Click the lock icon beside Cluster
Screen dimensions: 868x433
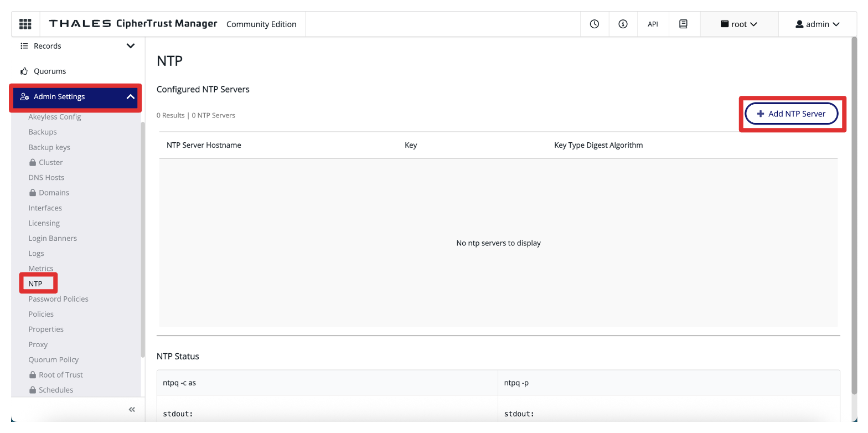(x=33, y=163)
